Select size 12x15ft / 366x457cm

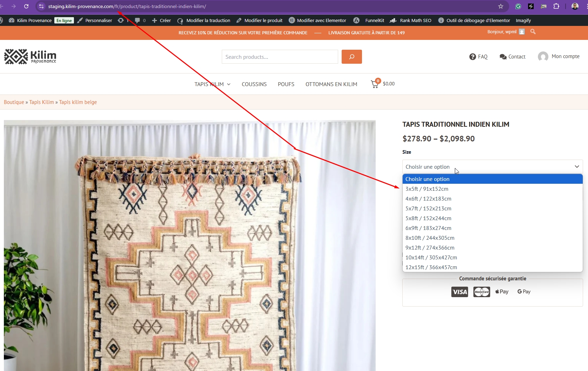[x=492, y=267]
